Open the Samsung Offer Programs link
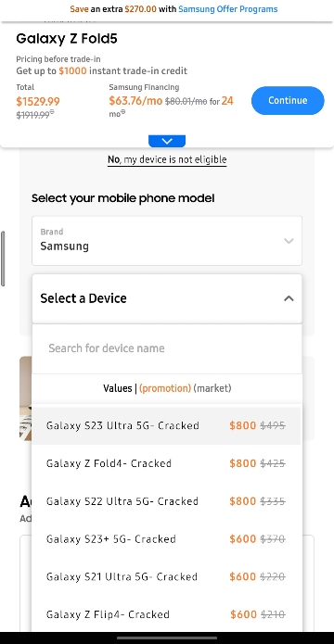The height and width of the screenshot is (644, 334). pyautogui.click(x=228, y=9)
